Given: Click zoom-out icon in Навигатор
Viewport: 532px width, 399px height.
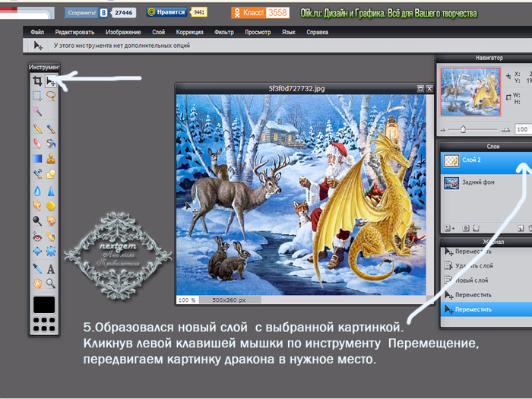Looking at the screenshot, I should click(x=443, y=130).
